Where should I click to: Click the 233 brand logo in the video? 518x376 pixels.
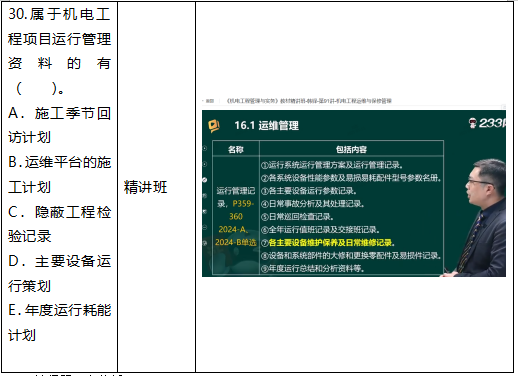tap(487, 123)
